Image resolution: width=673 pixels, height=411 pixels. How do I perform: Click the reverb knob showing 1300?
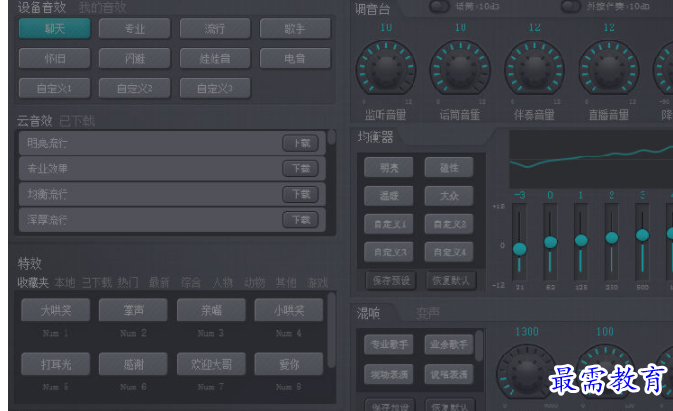click(x=526, y=373)
